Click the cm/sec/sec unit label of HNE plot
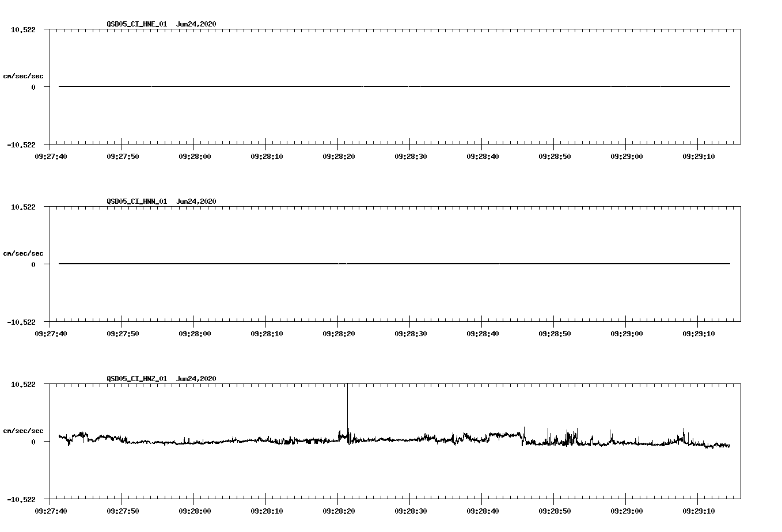The width and height of the screenshot is (782, 532). (23, 76)
